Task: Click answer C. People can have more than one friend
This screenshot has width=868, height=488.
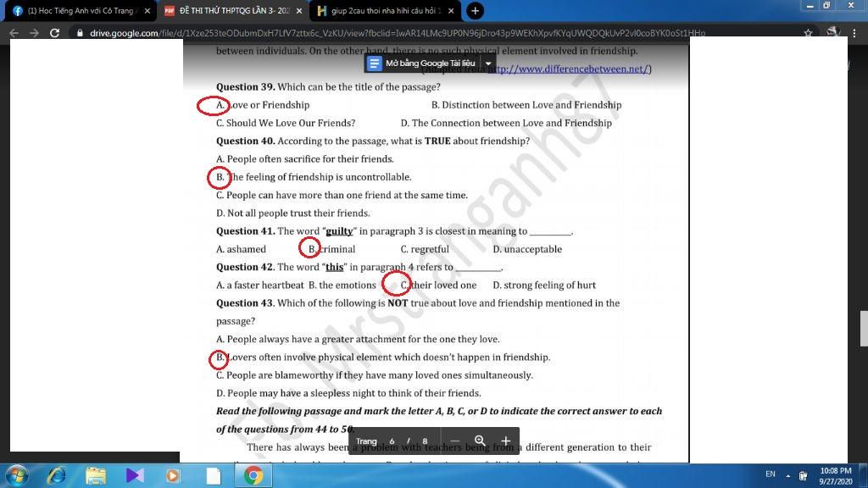Action: [x=342, y=195]
